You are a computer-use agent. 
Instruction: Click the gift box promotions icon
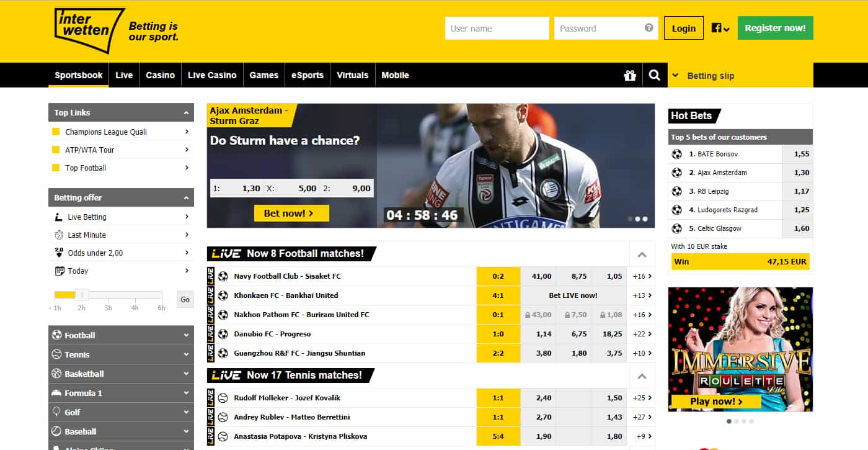pos(630,76)
